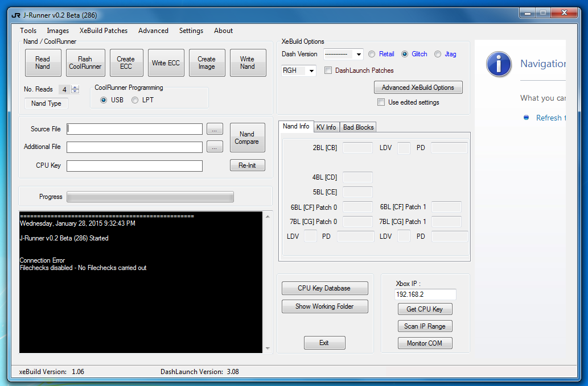
Task: Click the Create Image button
Action: pos(207,63)
